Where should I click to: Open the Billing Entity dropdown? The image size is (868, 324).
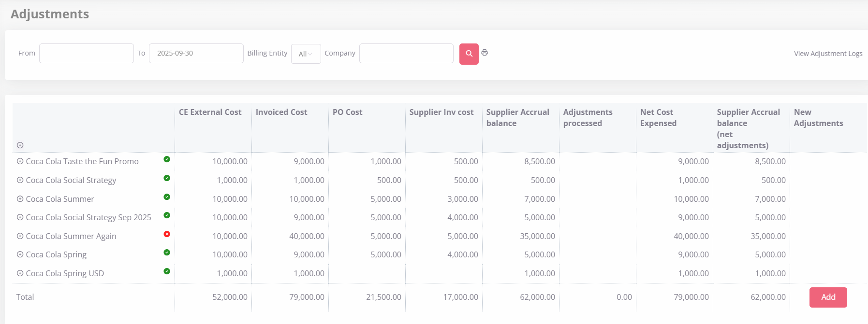point(306,54)
